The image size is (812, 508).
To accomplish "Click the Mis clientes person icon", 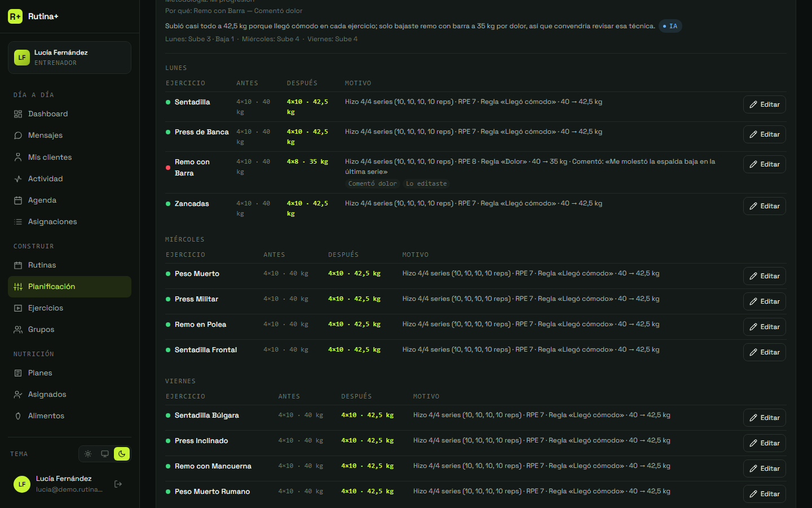I will [x=18, y=157].
